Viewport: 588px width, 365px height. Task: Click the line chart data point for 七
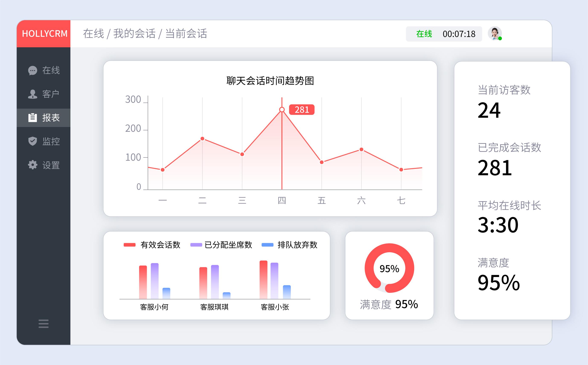(x=401, y=170)
